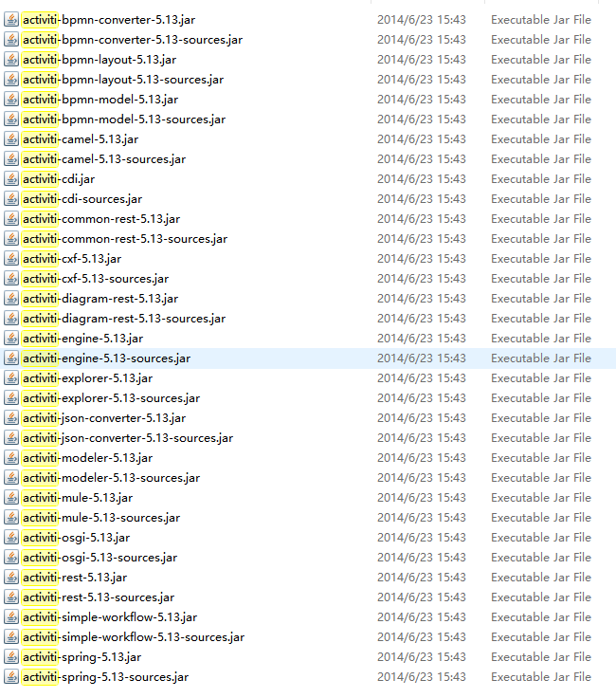
Task: Click the jar icon of activiti-osgi-5.13.jar
Action: click(11, 538)
